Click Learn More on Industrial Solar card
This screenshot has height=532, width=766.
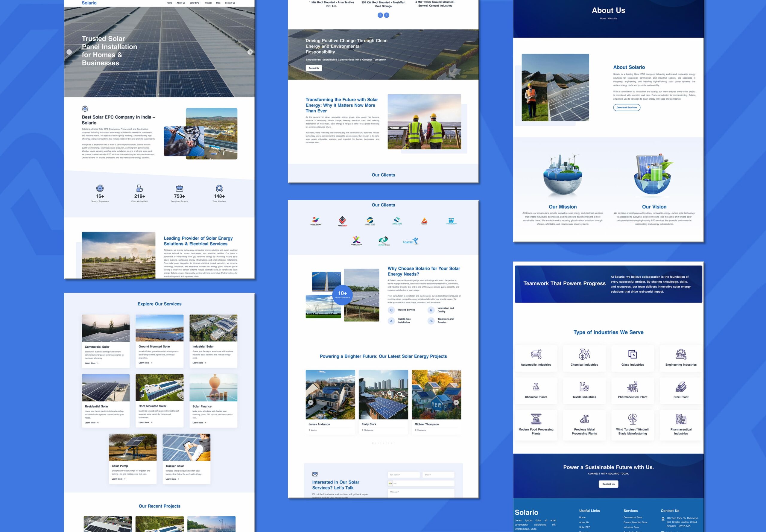point(199,363)
